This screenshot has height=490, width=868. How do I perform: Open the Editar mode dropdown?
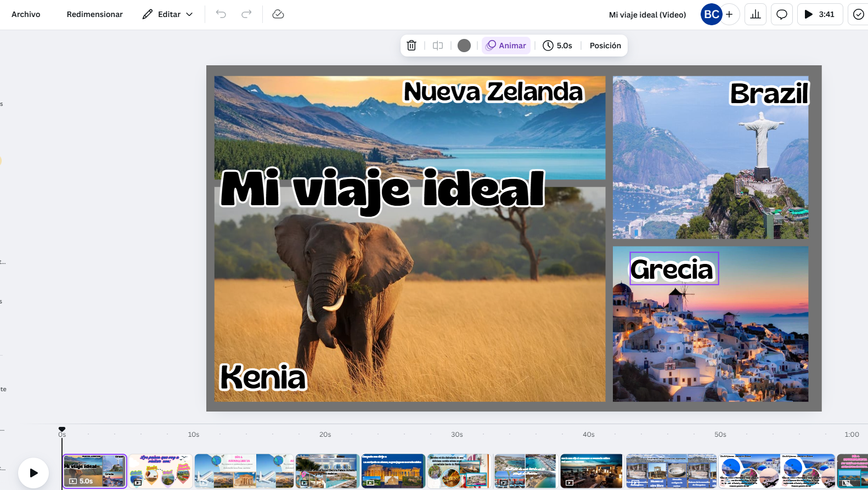coord(168,14)
